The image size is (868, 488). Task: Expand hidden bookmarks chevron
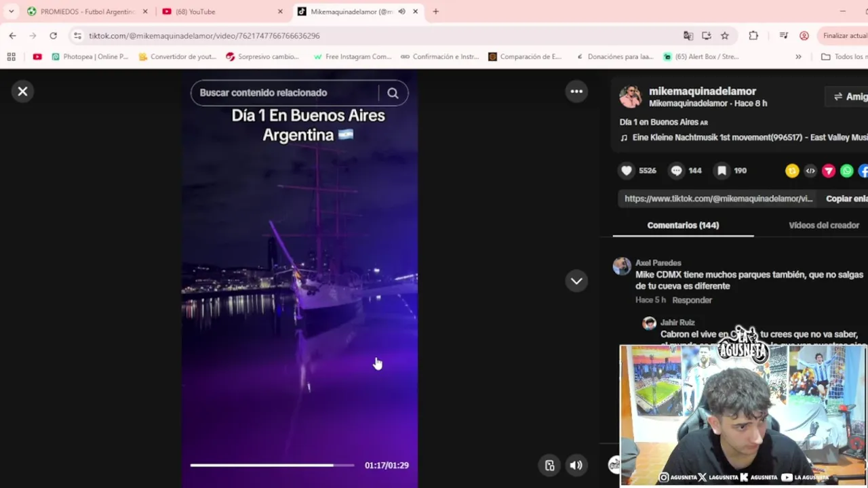pos(798,57)
